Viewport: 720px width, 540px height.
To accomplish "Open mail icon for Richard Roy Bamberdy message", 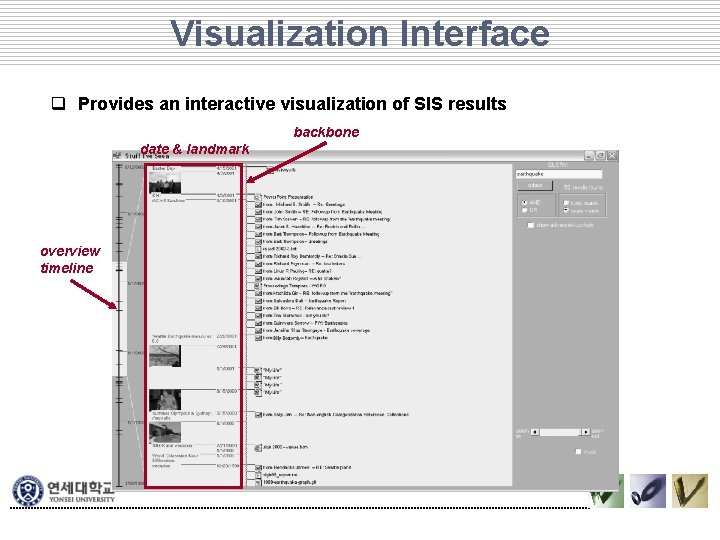I will click(259, 256).
